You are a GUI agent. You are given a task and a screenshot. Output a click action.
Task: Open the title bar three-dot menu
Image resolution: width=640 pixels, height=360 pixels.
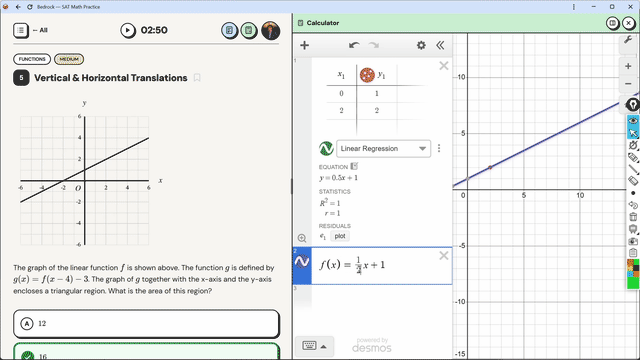573,7
